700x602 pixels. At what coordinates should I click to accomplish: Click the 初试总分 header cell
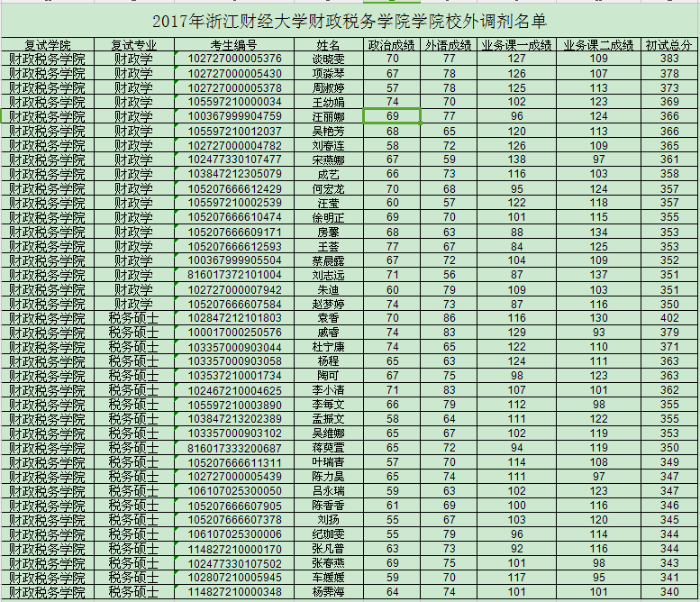point(668,45)
